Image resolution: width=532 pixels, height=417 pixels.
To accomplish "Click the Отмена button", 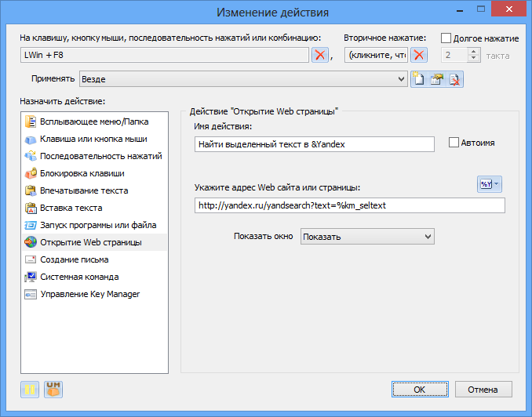I will 483,390.
